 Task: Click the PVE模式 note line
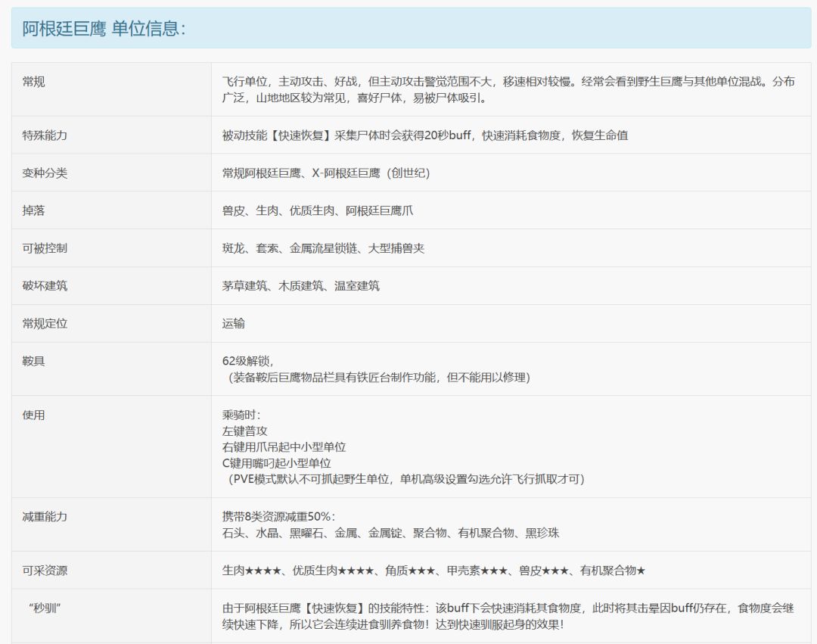(x=406, y=479)
